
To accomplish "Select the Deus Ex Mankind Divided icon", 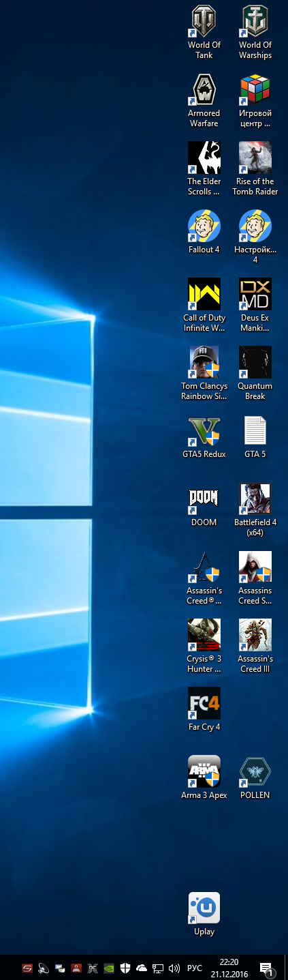I will (255, 294).
